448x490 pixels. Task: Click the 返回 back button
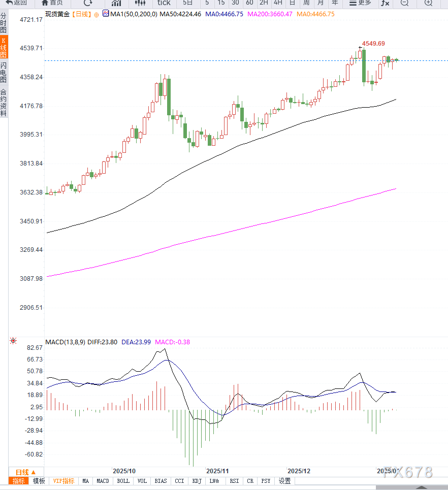click(16, 3)
